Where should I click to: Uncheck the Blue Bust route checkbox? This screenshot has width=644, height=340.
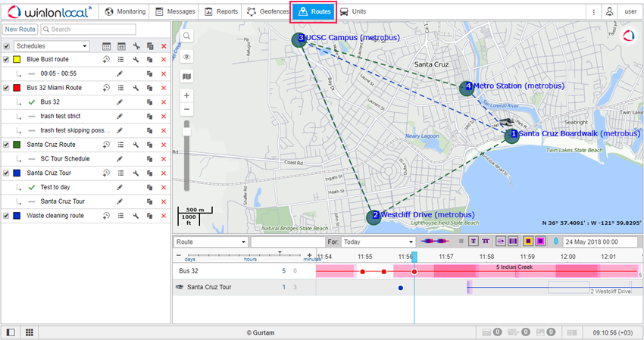[x=7, y=59]
